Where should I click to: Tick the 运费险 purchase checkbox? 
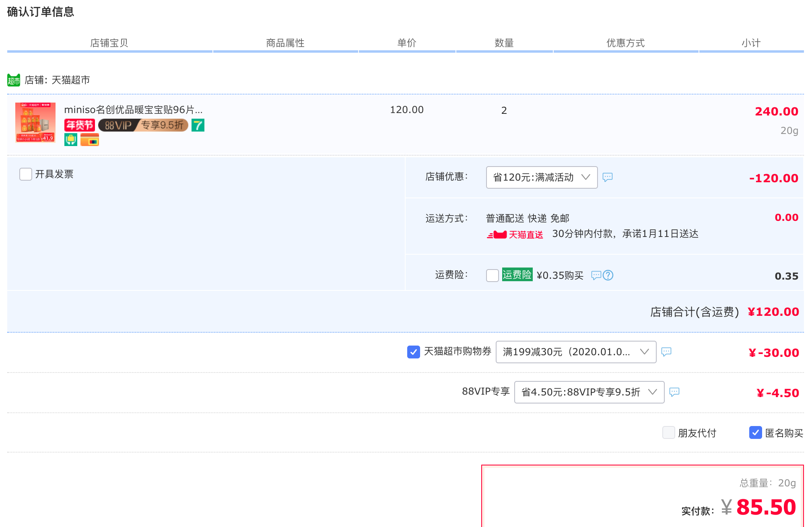tap(493, 276)
